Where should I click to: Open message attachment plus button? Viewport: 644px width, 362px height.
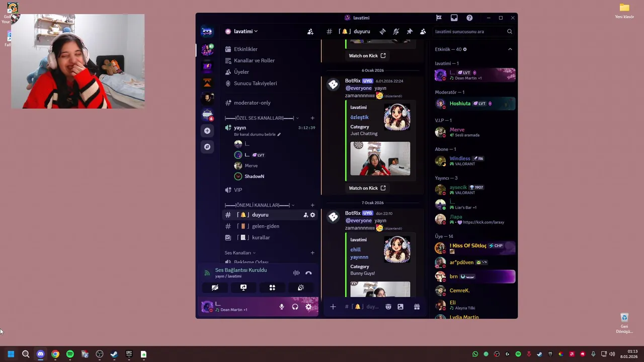coord(333,307)
